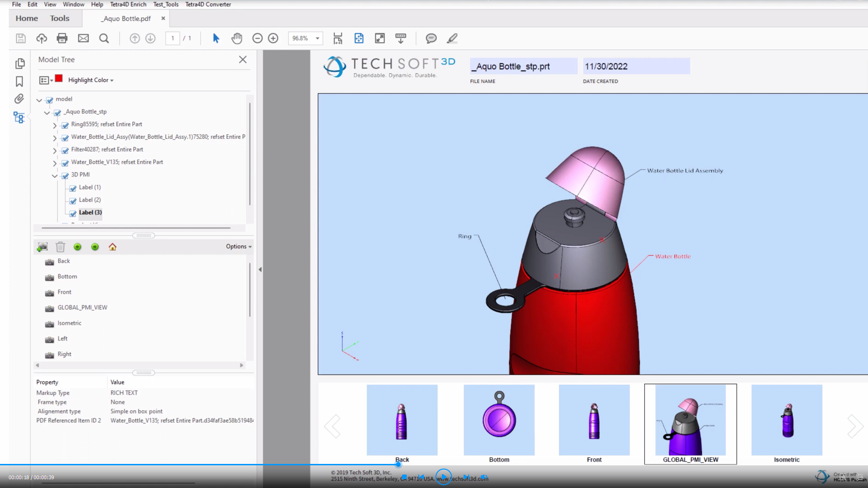Select the arrow Selection tool
Viewport: 868px width, 488px height.
pos(216,38)
